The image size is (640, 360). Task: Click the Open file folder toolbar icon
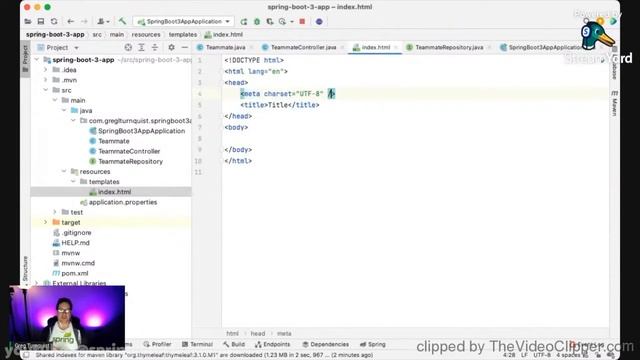28,21
